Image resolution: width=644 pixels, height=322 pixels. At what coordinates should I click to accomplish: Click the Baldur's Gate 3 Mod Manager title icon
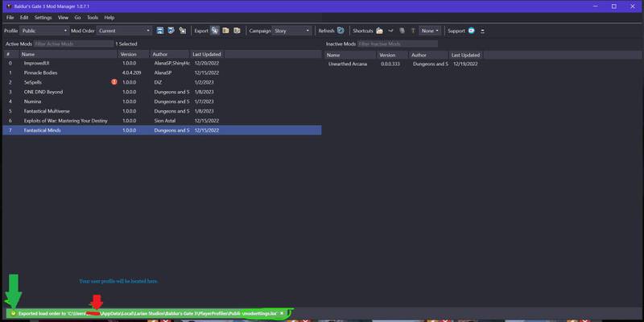(x=9, y=6)
